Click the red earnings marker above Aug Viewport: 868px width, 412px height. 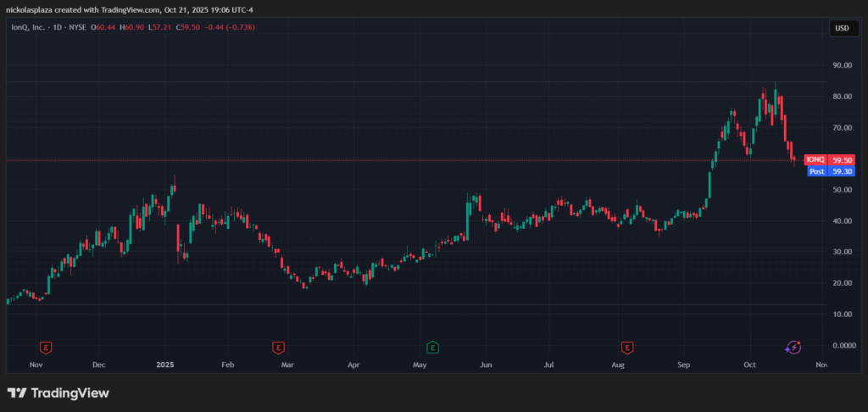tap(627, 347)
